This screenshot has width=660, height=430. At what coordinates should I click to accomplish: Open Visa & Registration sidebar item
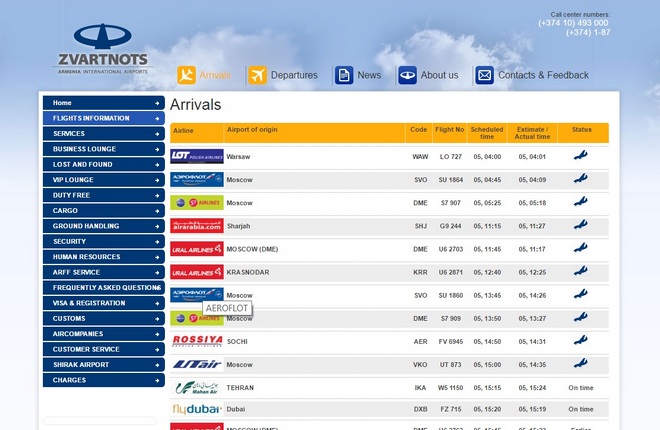(x=104, y=303)
